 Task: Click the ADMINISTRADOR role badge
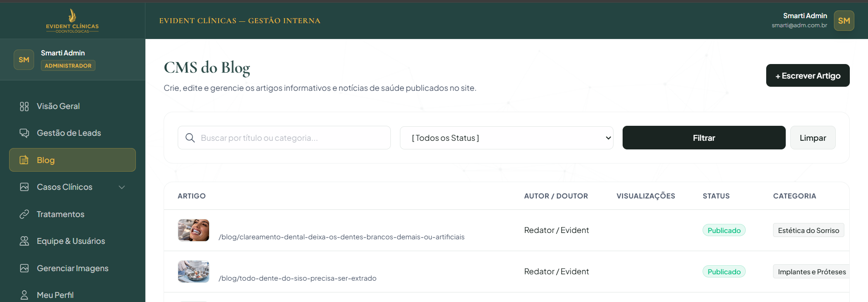click(x=68, y=65)
